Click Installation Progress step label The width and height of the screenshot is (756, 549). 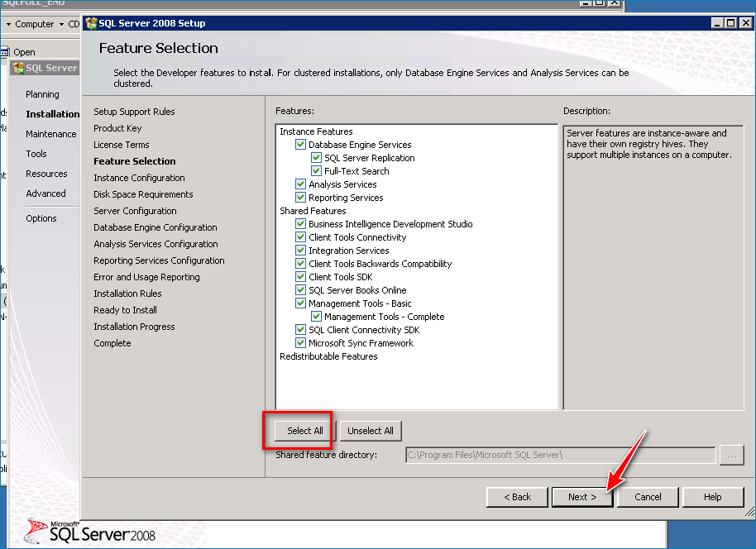134,327
